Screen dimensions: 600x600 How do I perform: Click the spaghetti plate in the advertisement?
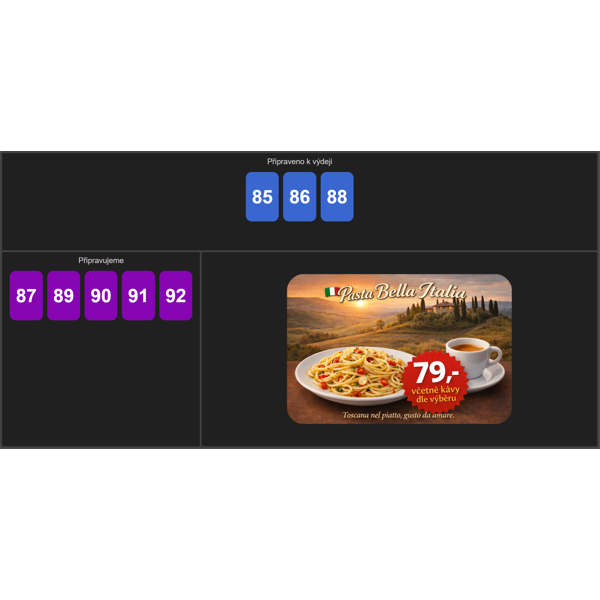354,375
